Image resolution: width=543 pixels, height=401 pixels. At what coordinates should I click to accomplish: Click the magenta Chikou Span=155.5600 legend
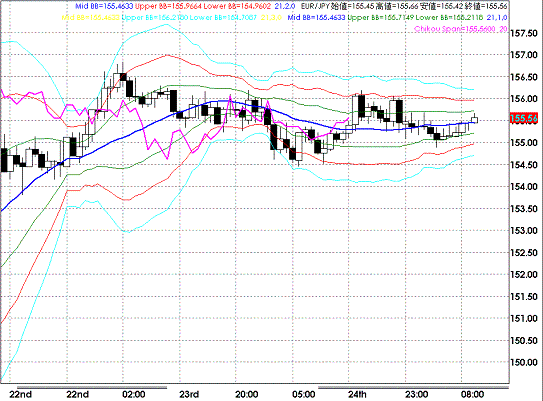pyautogui.click(x=455, y=29)
